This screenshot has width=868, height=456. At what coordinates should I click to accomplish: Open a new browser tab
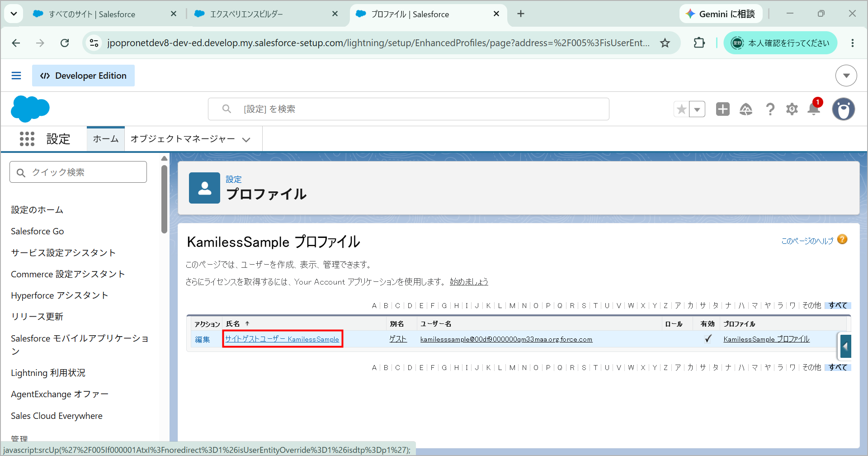521,14
